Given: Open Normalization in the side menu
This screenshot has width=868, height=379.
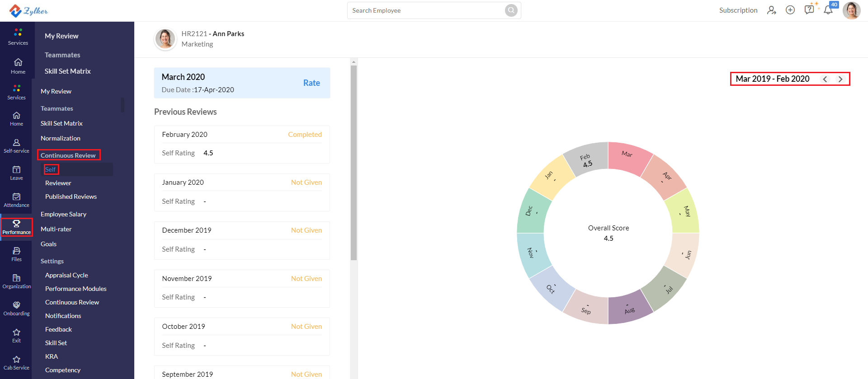Looking at the screenshot, I should coord(61,138).
